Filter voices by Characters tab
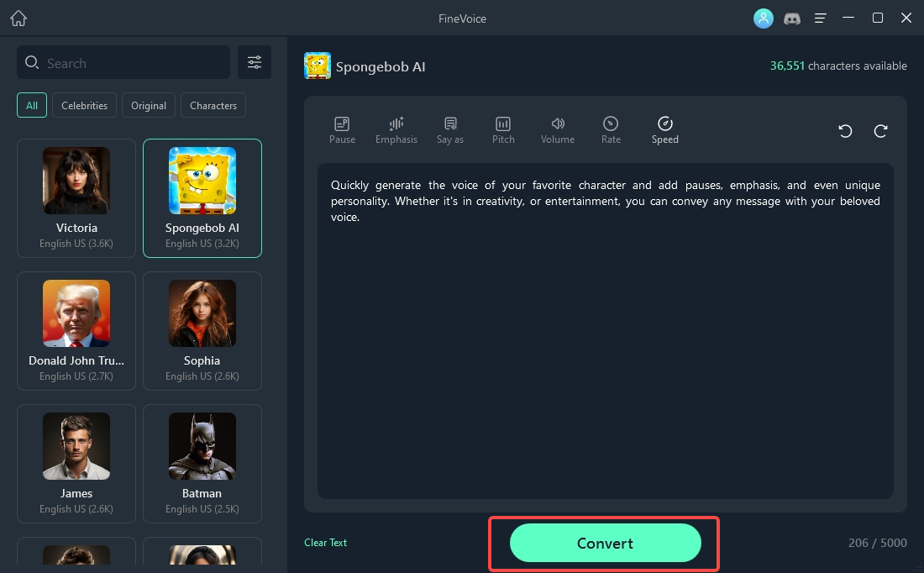 tap(213, 106)
